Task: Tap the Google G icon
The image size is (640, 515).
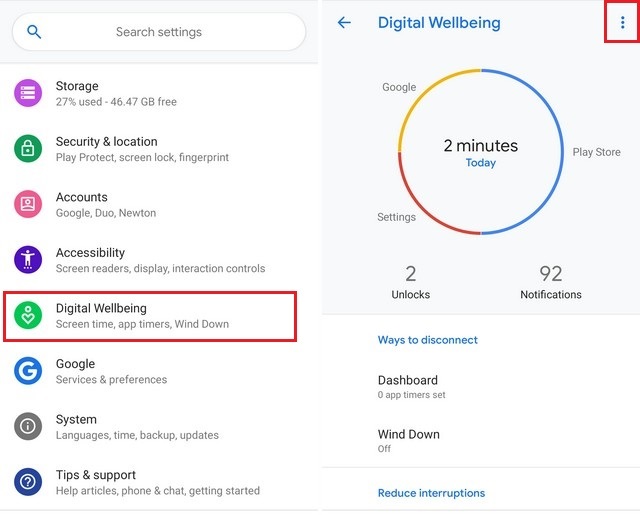Action: click(x=28, y=371)
